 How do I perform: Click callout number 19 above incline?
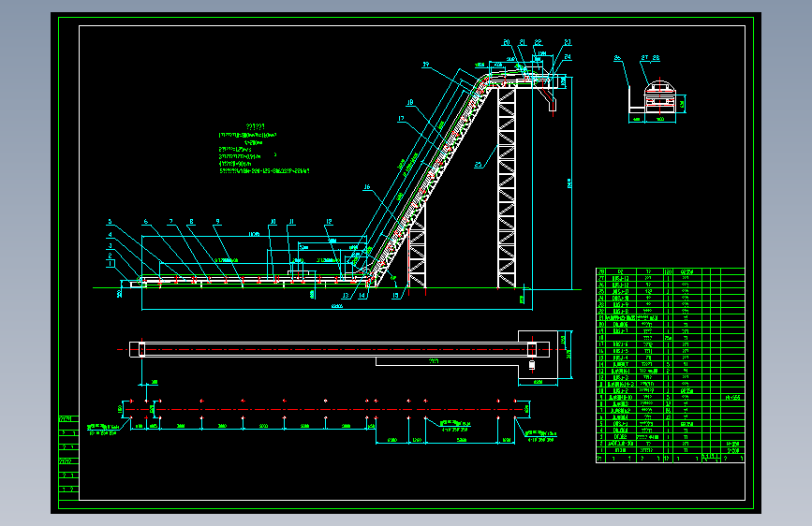point(426,65)
